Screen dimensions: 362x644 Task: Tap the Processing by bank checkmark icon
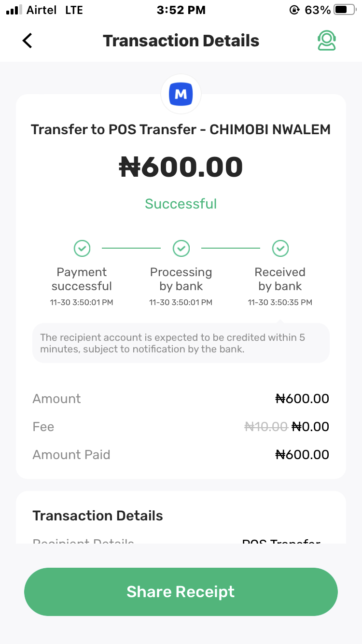pyautogui.click(x=181, y=249)
